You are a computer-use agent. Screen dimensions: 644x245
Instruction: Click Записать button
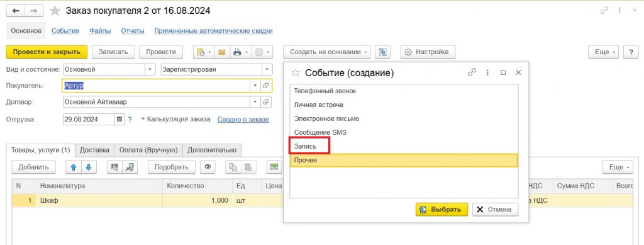click(x=113, y=52)
